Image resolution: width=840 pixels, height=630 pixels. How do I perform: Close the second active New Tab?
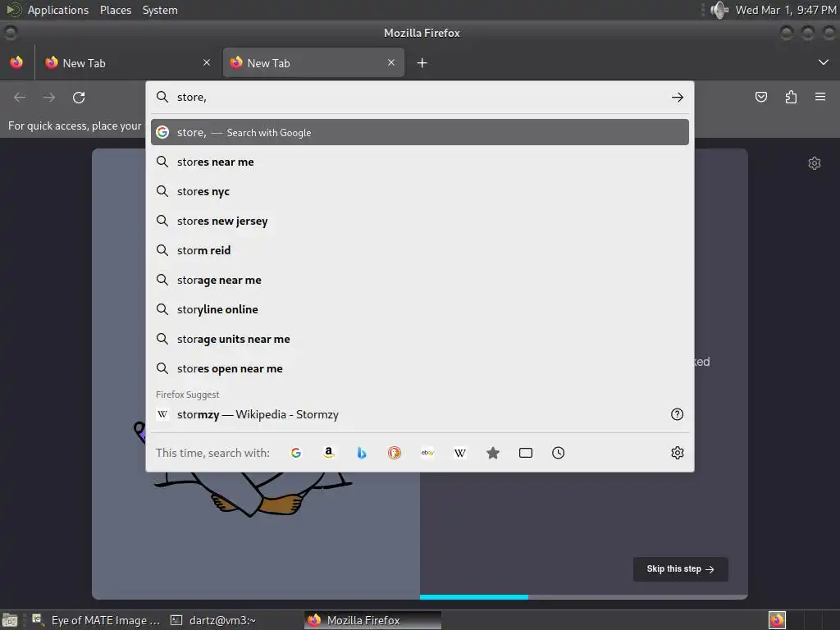pos(391,62)
